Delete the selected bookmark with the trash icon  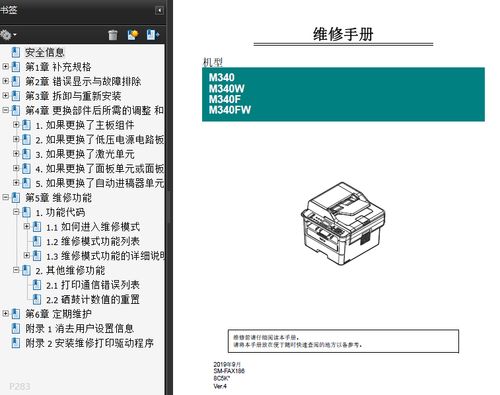(113, 35)
